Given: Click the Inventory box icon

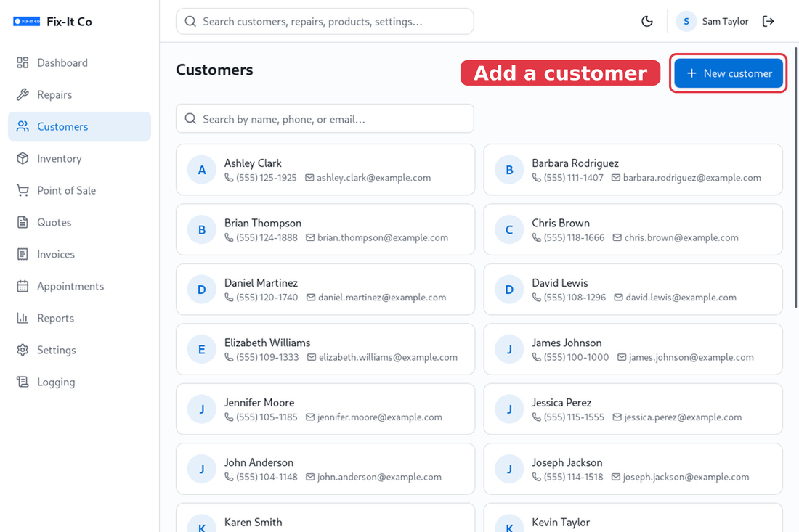Looking at the screenshot, I should (x=23, y=158).
